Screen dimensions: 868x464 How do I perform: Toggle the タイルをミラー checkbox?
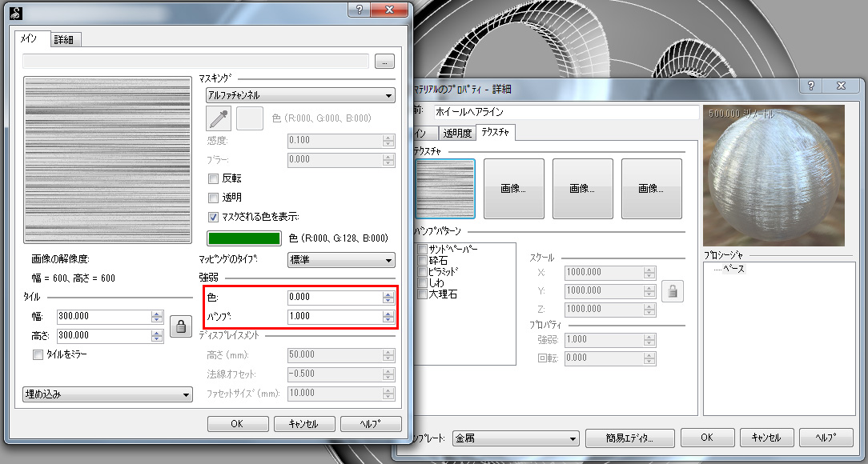coord(38,354)
